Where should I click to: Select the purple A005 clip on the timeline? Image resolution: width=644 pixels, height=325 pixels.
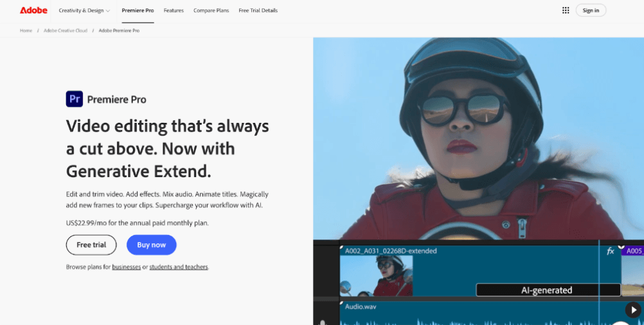click(x=632, y=250)
